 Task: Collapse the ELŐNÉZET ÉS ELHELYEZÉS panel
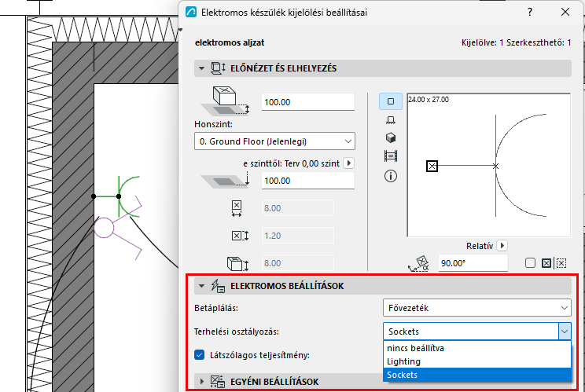point(202,68)
